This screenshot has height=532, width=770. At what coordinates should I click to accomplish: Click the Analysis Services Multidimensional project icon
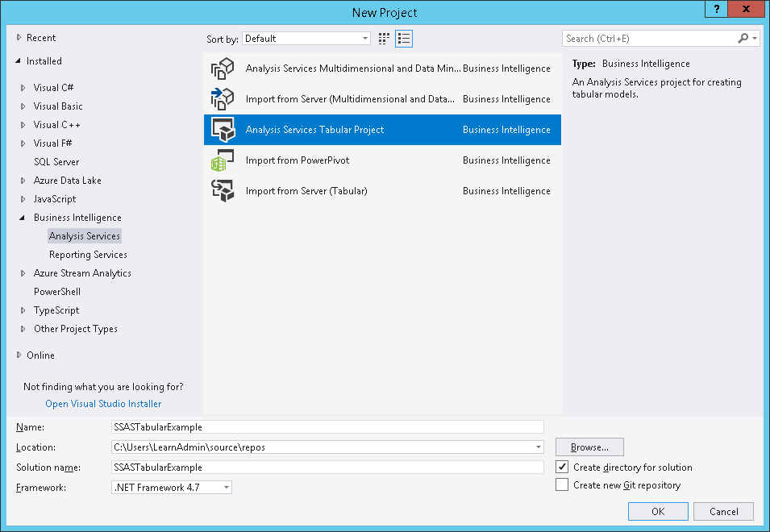pyautogui.click(x=223, y=69)
